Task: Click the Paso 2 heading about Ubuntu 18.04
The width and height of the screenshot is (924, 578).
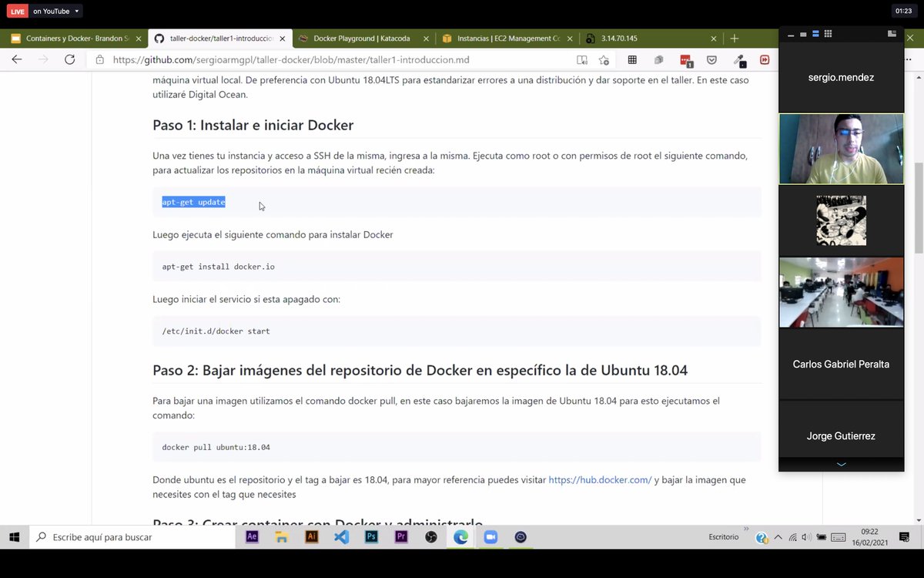Action: coord(420,371)
